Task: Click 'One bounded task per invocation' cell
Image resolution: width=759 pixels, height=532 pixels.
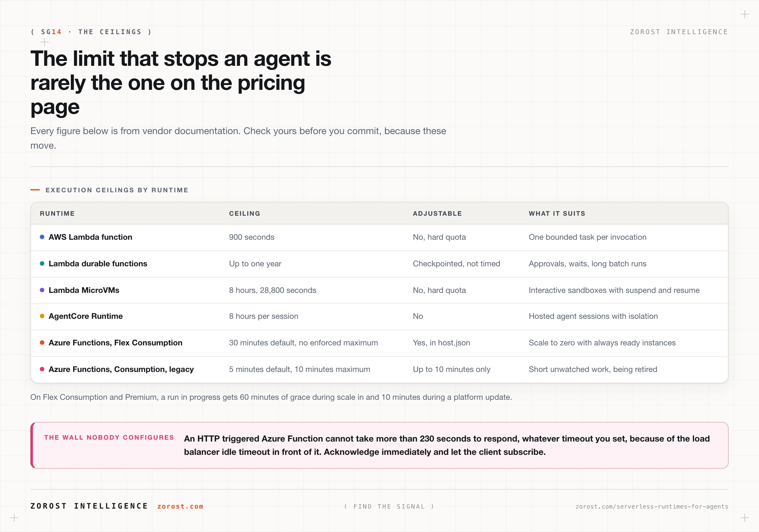Action: (587, 237)
